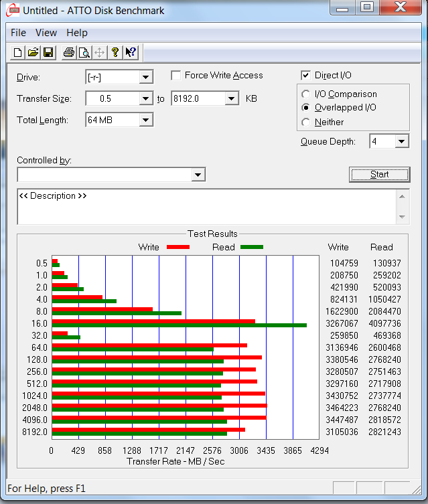Open the Help menu
The height and width of the screenshot is (504, 428).
point(77,33)
